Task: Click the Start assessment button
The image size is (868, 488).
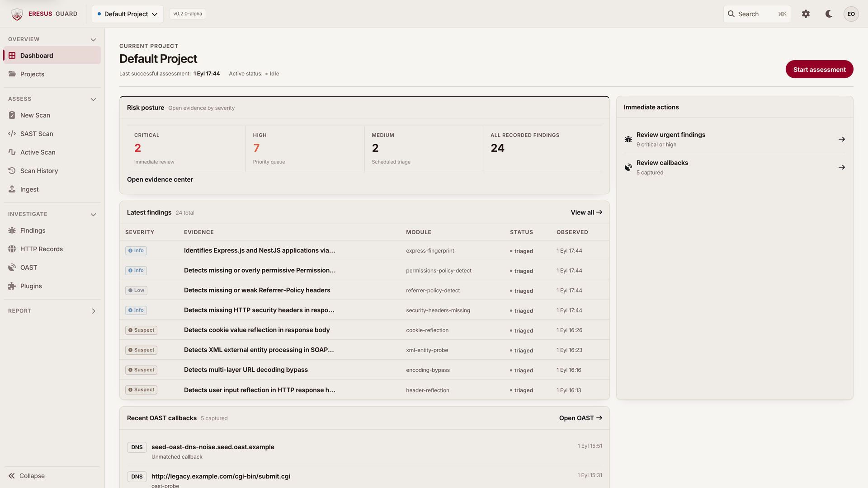Action: tap(819, 69)
